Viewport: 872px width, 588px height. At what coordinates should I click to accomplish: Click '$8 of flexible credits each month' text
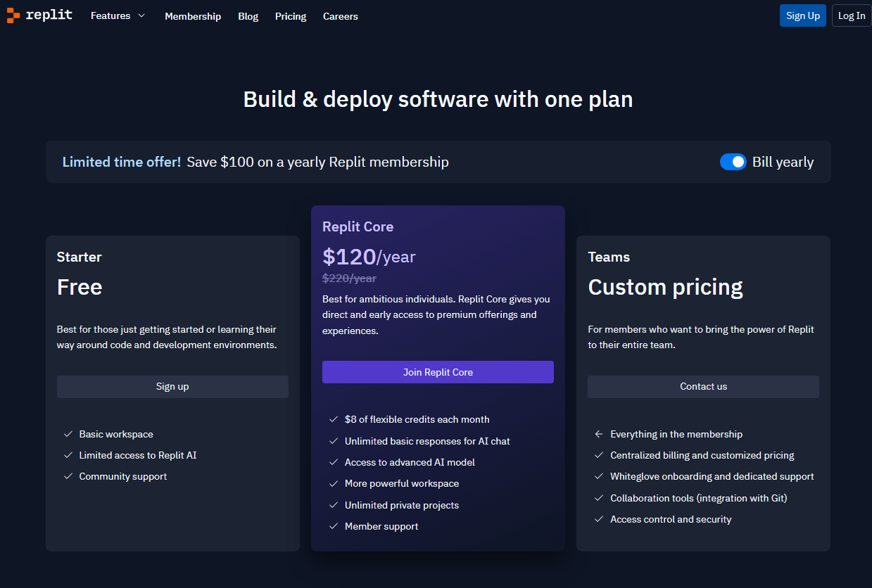tap(417, 419)
